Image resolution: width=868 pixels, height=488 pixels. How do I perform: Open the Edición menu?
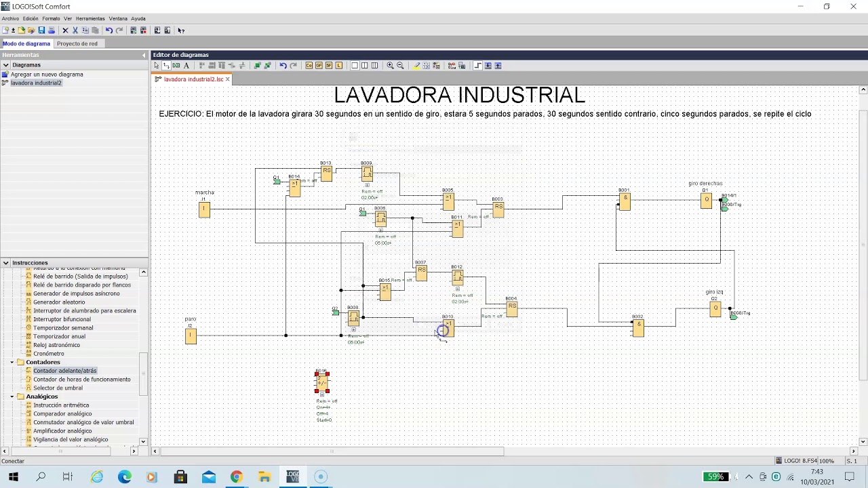point(31,18)
